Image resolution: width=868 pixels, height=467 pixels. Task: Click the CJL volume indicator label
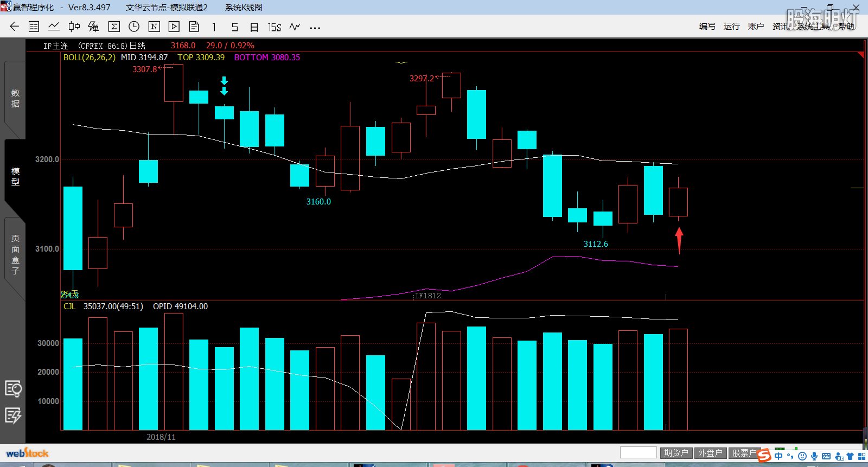click(x=69, y=306)
